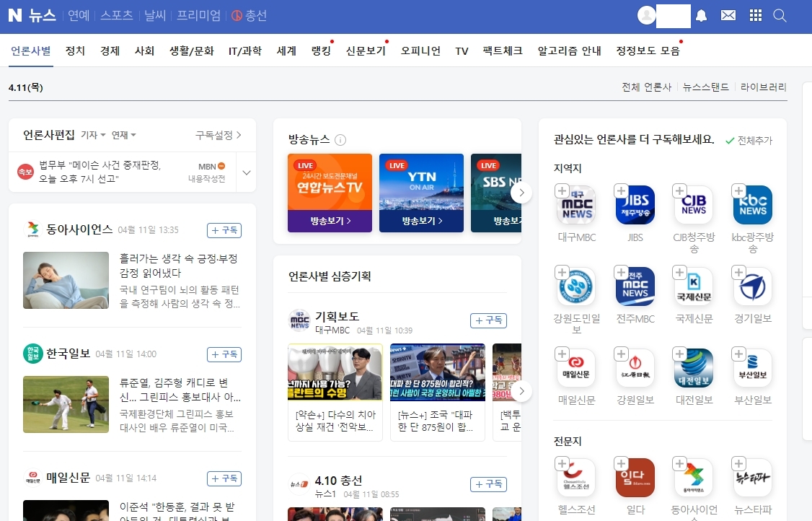Click the N 뉴스 logo

pyautogui.click(x=32, y=15)
